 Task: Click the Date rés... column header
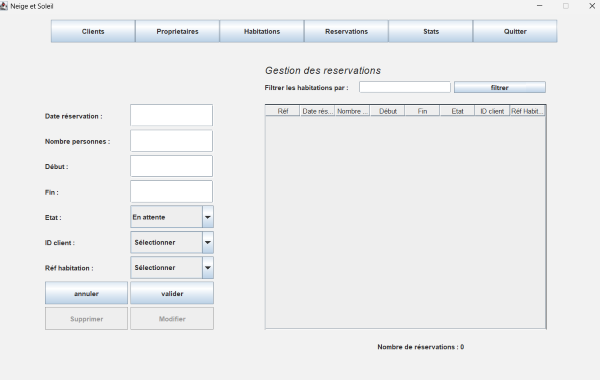[x=318, y=111]
